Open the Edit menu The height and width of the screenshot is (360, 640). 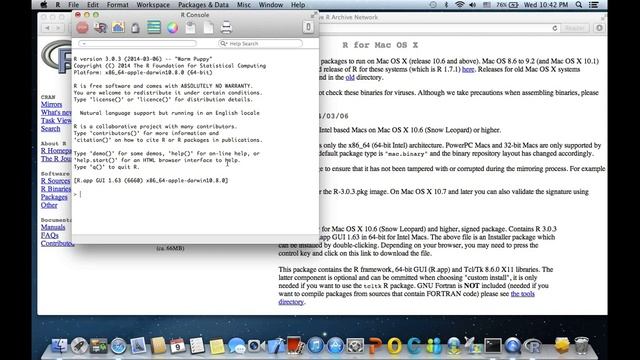point(93,5)
